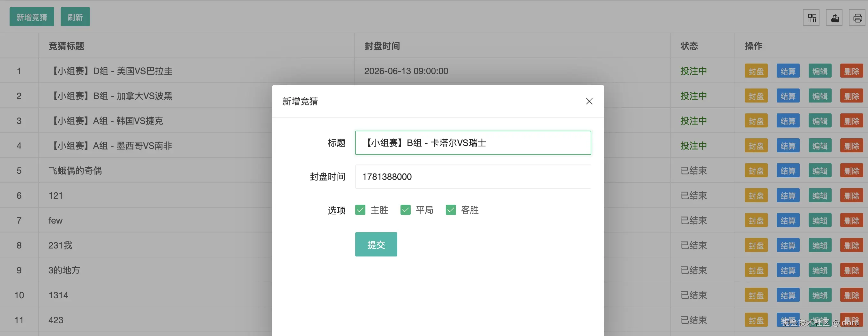Focus the 标题 input field
The width and height of the screenshot is (868, 336).
pos(473,143)
